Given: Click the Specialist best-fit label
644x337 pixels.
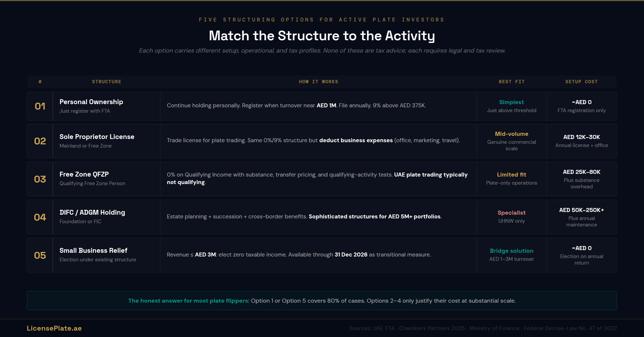Looking at the screenshot, I should [x=511, y=213].
